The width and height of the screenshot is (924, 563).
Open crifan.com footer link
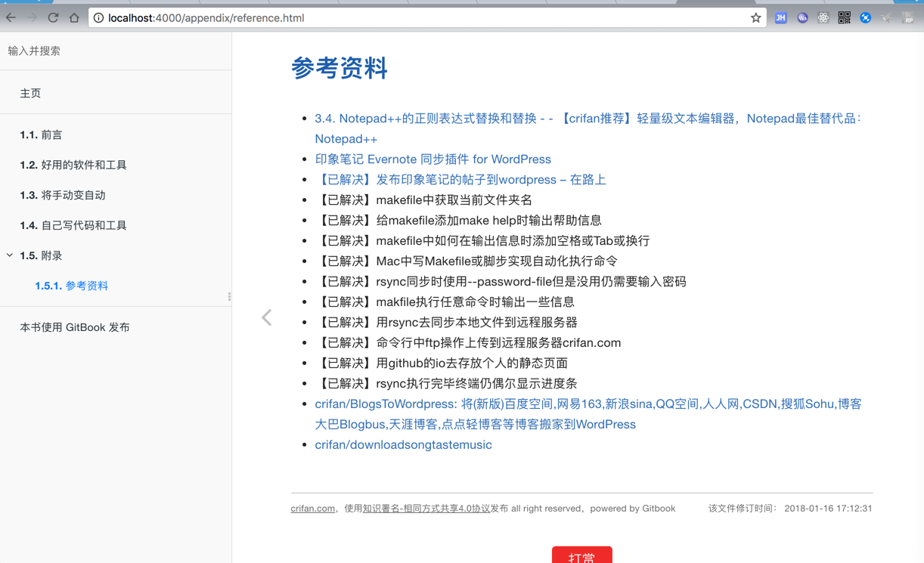point(312,509)
